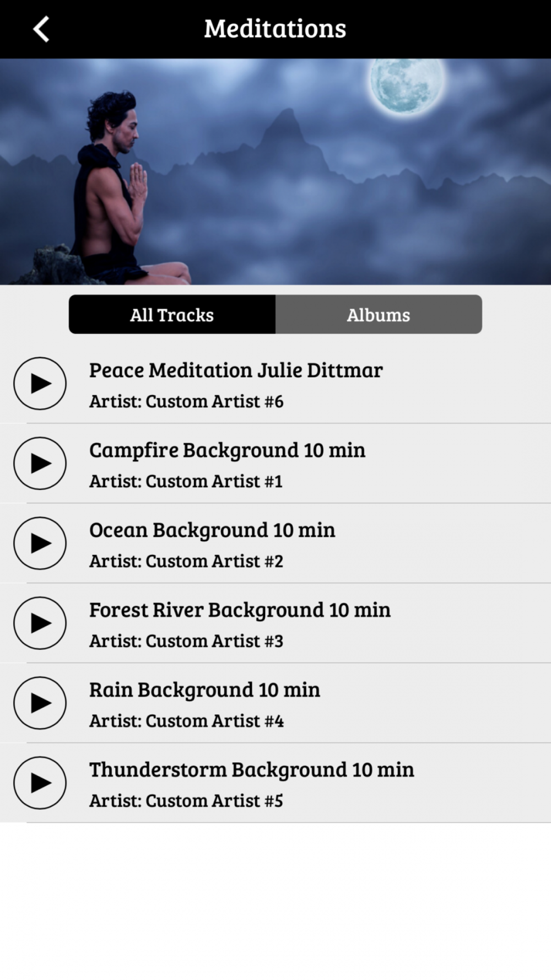The image size is (551, 980).
Task: Tap the Meditations header title
Action: coord(275,28)
